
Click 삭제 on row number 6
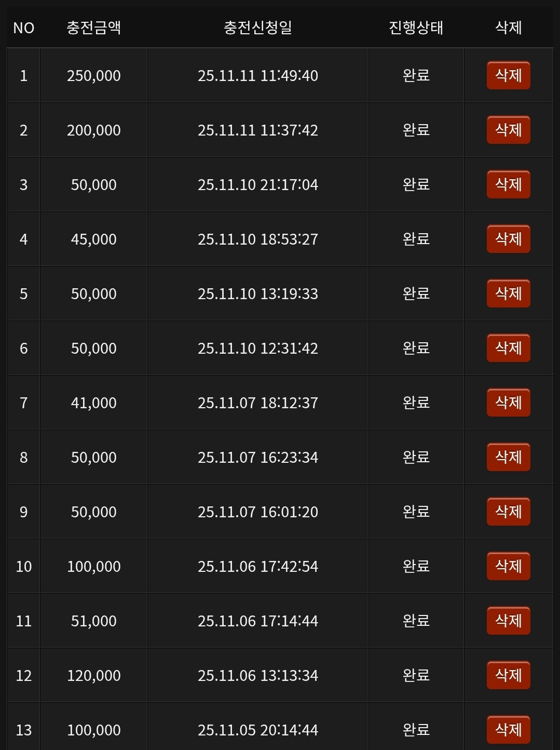point(508,348)
